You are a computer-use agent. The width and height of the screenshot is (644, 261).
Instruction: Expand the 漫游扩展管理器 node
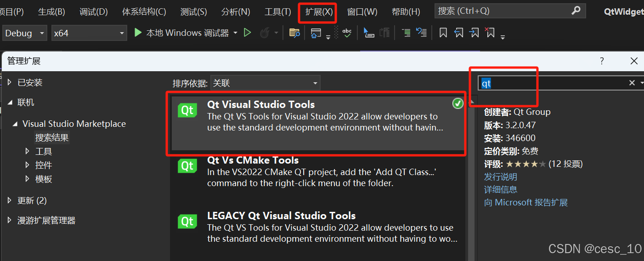tap(10, 220)
